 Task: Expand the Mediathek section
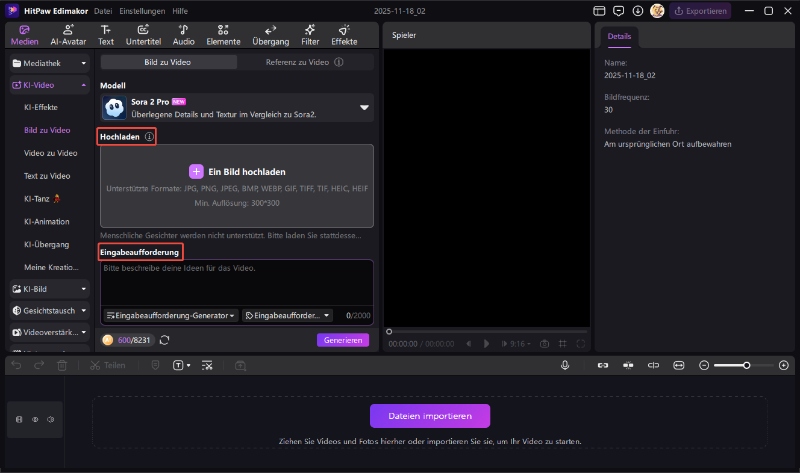click(x=49, y=63)
